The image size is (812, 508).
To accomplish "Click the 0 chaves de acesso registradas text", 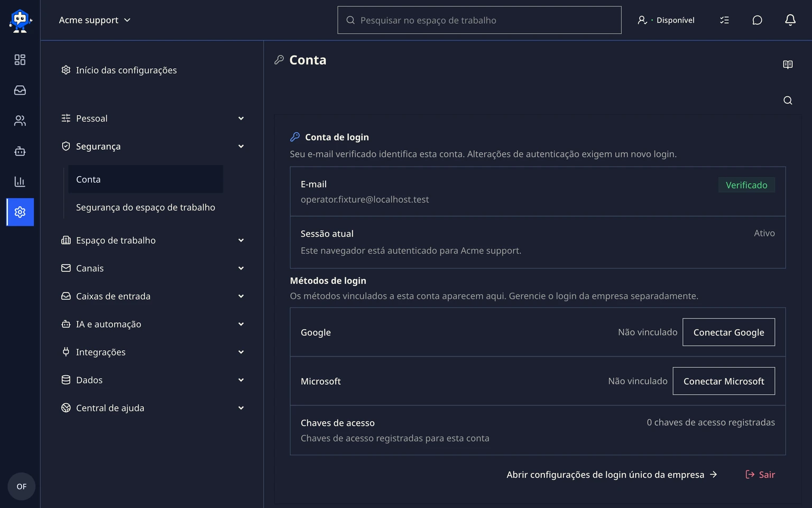I will coord(710,422).
